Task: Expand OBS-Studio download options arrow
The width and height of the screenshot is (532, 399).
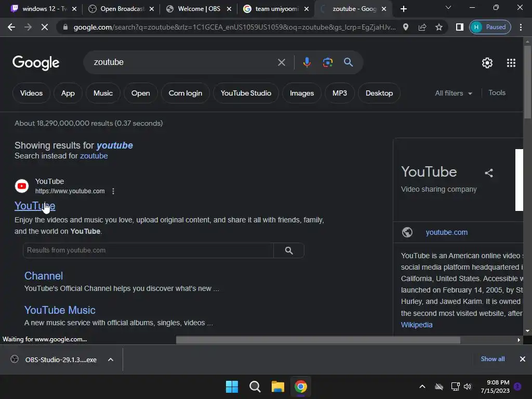Action: tap(111, 360)
